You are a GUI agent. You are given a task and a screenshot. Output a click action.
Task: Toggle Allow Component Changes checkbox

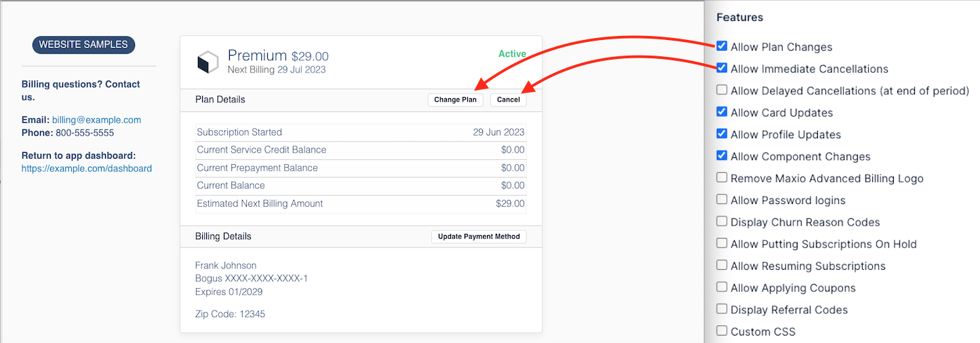(x=722, y=155)
